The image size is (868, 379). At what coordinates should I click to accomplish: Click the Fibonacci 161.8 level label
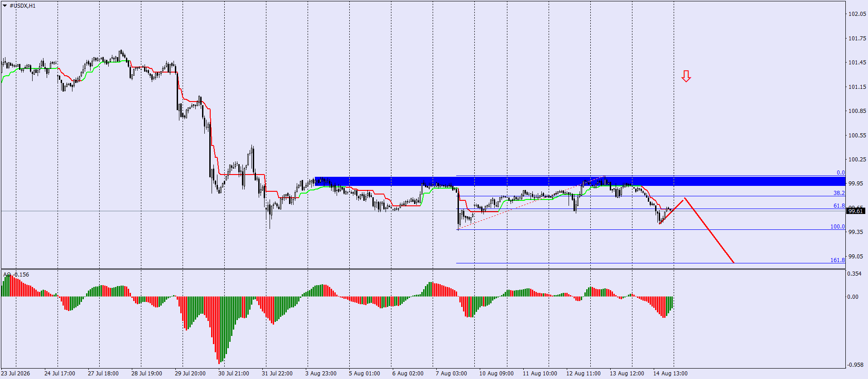tap(837, 260)
